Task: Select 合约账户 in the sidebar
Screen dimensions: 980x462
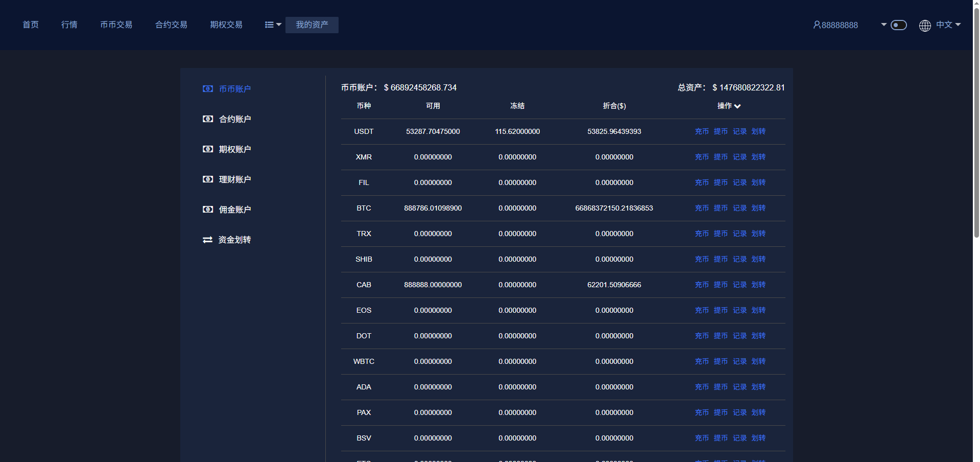Action: 235,119
